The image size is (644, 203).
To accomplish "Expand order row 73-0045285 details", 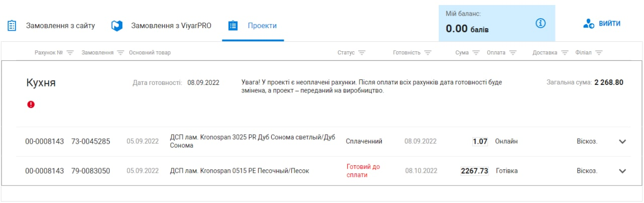I will [x=622, y=142].
